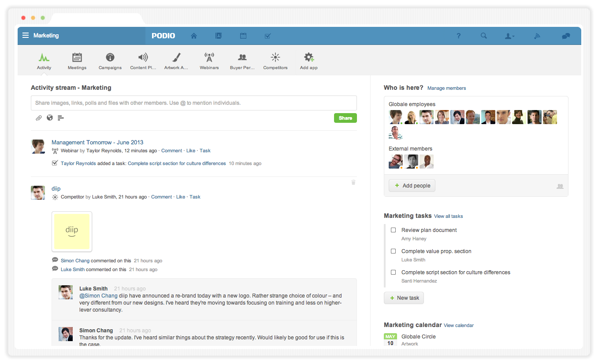
Task: Expand the user account dropdown
Action: click(x=509, y=36)
